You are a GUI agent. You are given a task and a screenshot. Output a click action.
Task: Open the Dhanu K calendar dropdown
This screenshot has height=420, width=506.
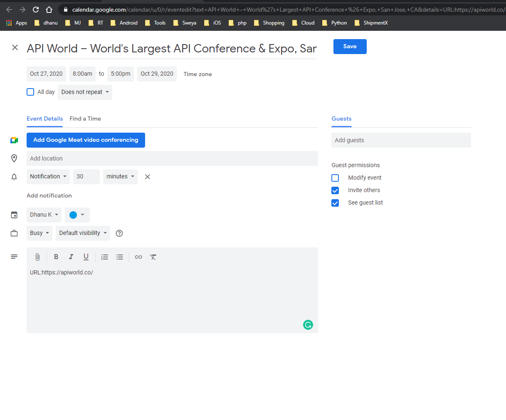point(44,215)
